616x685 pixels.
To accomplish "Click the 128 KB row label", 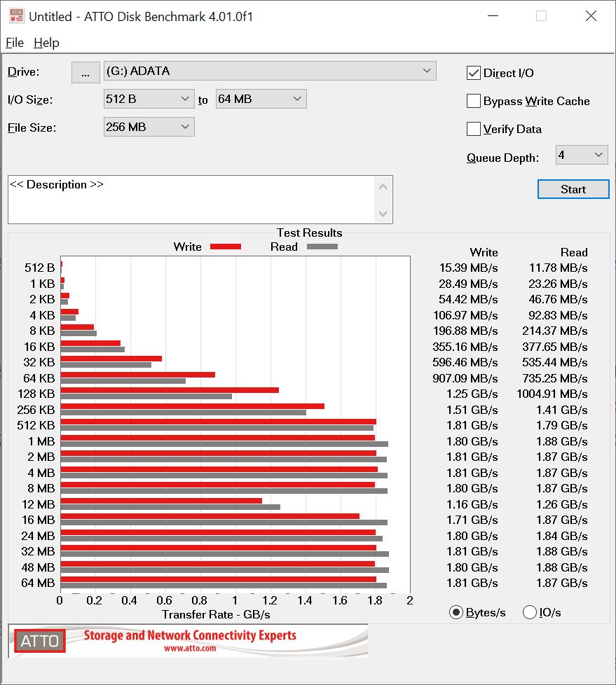I will tap(36, 394).
